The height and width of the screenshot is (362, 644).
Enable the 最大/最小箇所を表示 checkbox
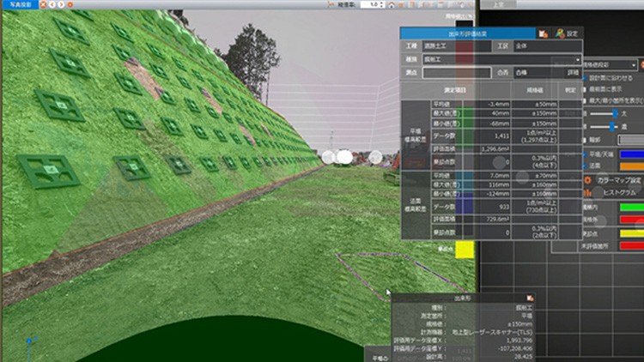pos(585,100)
